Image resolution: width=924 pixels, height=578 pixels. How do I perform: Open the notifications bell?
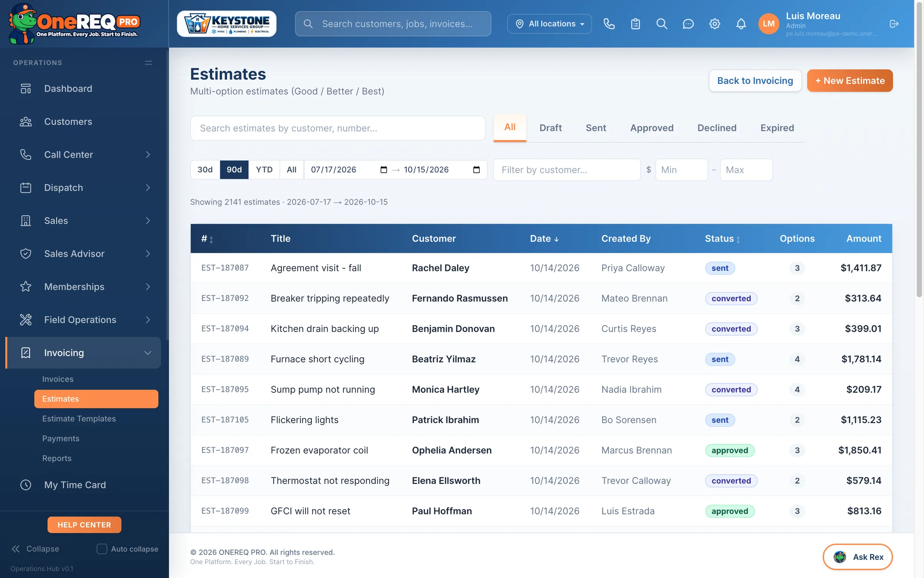[741, 24]
